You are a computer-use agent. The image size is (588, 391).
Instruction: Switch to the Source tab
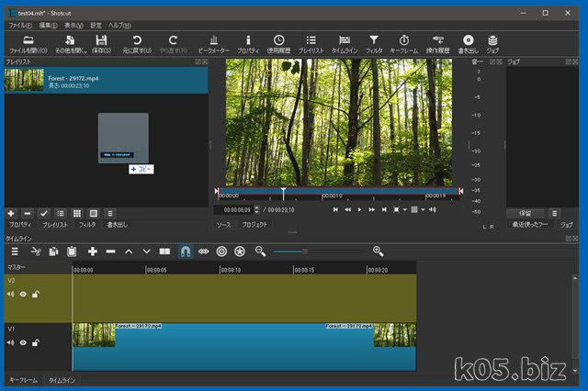(x=223, y=225)
